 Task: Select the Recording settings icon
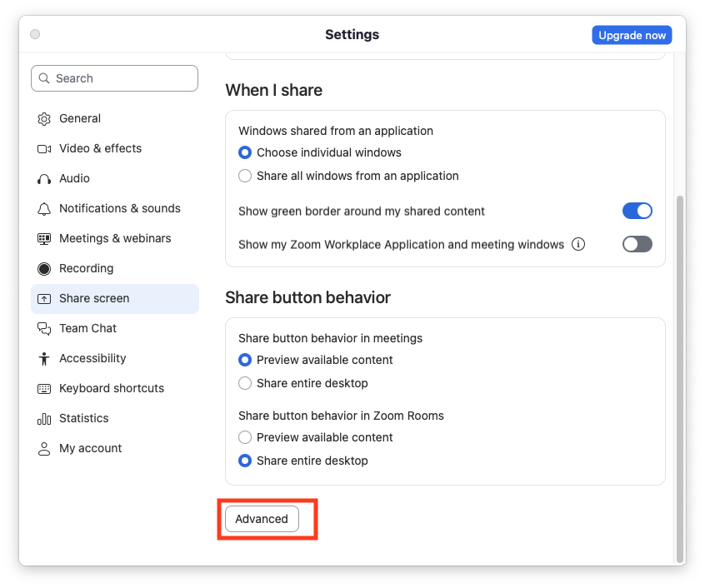pyautogui.click(x=43, y=268)
